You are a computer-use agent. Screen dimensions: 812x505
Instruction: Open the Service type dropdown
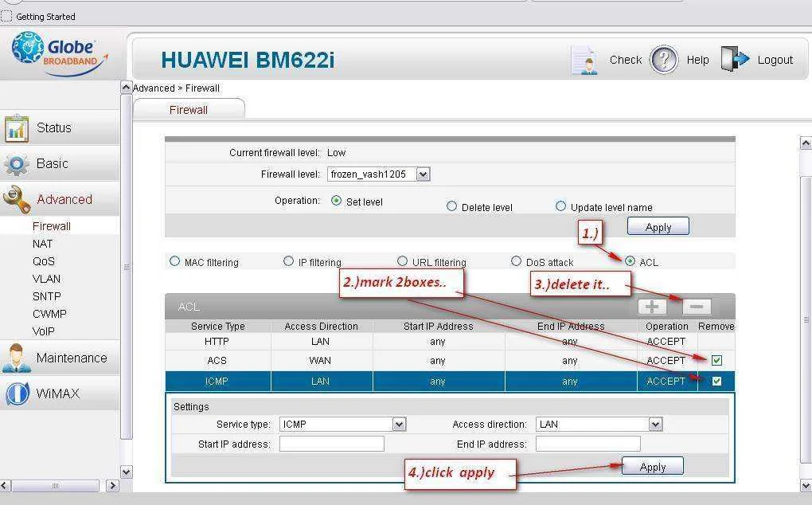pyautogui.click(x=343, y=425)
